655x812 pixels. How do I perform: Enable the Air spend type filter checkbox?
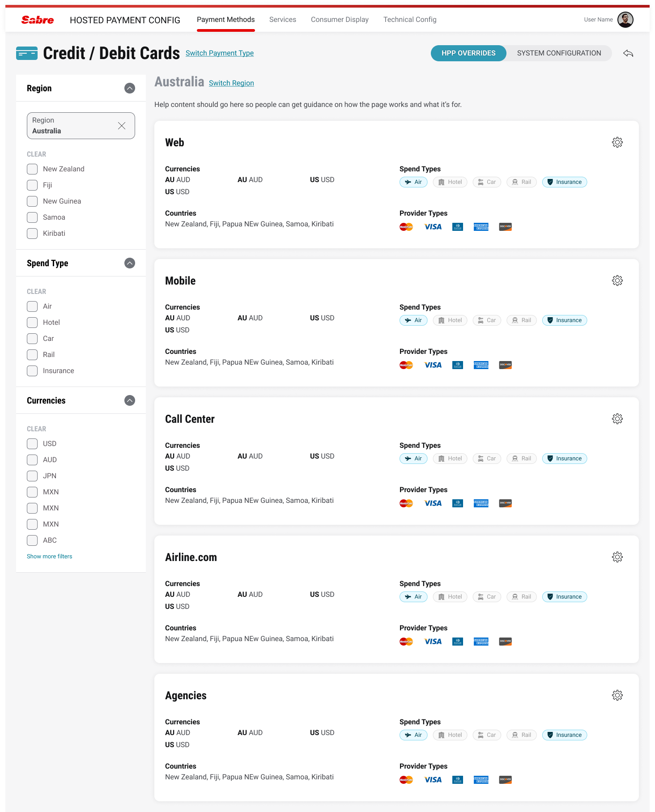[32, 306]
